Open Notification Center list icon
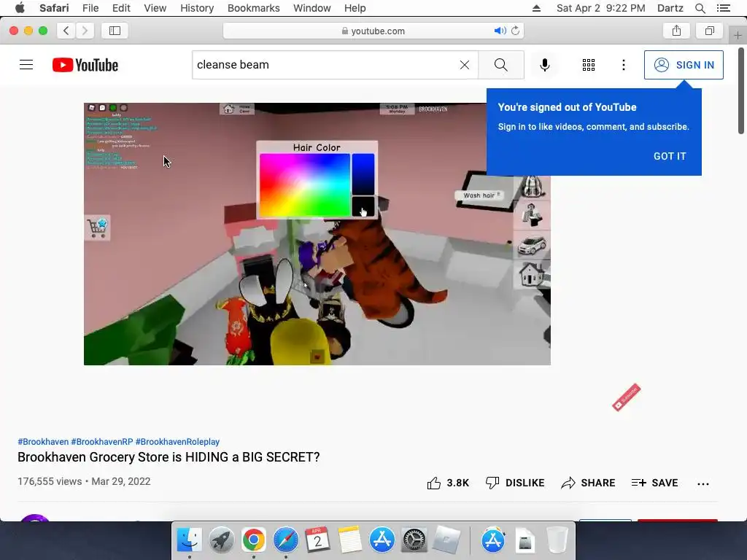Image resolution: width=747 pixels, height=560 pixels. point(724,8)
